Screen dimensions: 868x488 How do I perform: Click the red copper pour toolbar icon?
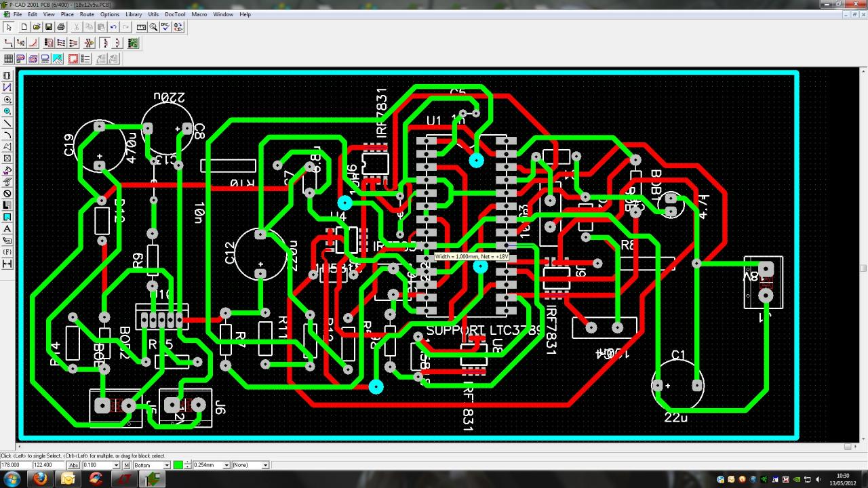(x=73, y=59)
